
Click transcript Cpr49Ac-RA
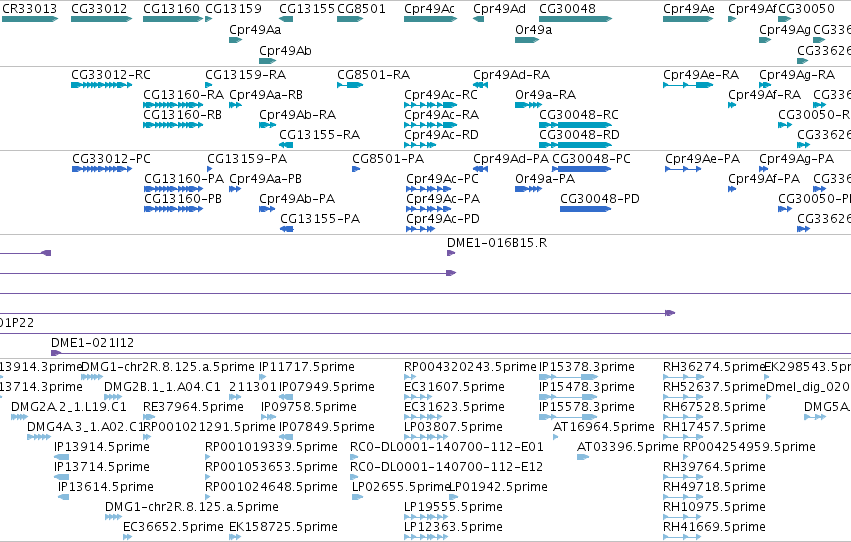(x=441, y=115)
